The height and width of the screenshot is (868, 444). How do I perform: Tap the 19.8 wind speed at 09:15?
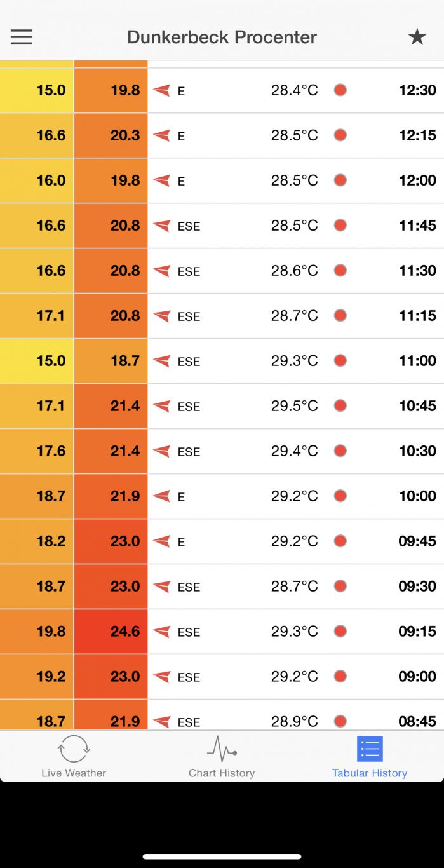tap(37, 632)
